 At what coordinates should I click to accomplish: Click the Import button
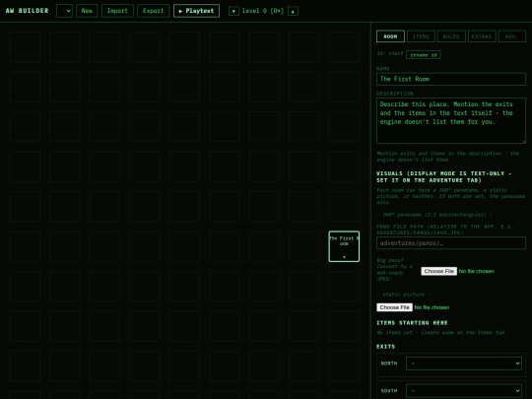point(117,11)
